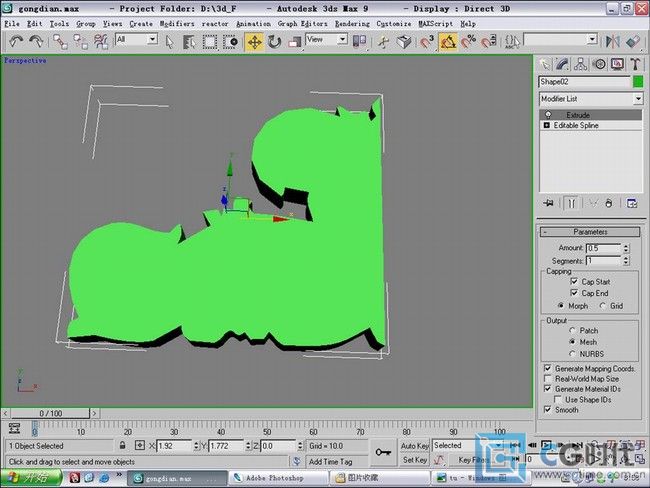Open Select by Name dialog
The height and width of the screenshot is (488, 650).
coord(189,41)
